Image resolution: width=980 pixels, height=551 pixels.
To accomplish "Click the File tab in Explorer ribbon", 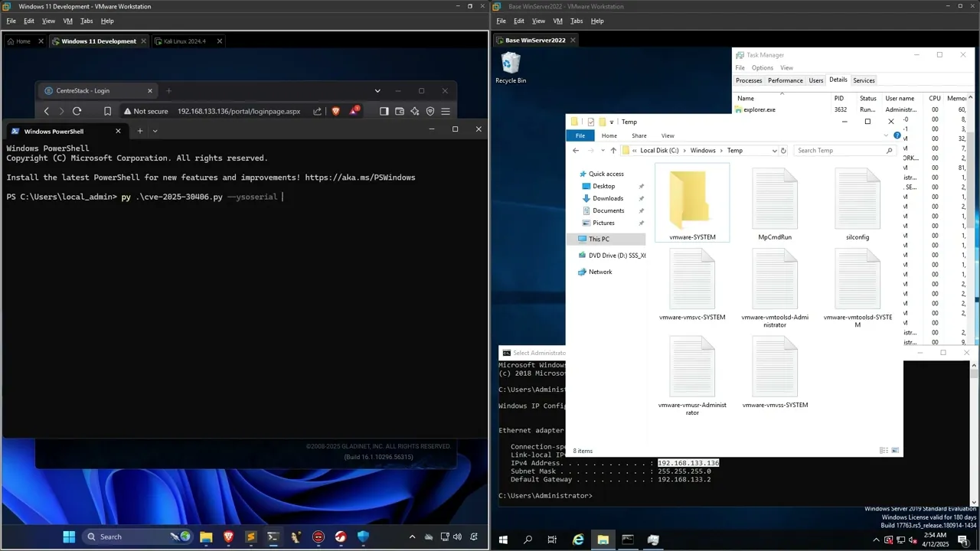I will 580,135.
